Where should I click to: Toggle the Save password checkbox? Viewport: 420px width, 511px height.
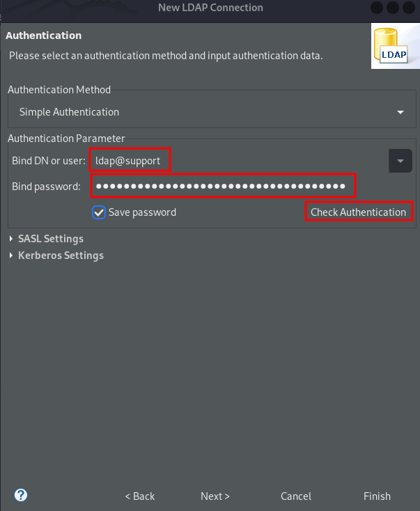point(99,212)
